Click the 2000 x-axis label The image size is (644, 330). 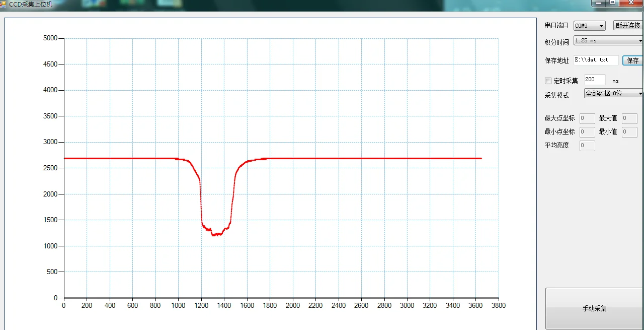click(293, 305)
